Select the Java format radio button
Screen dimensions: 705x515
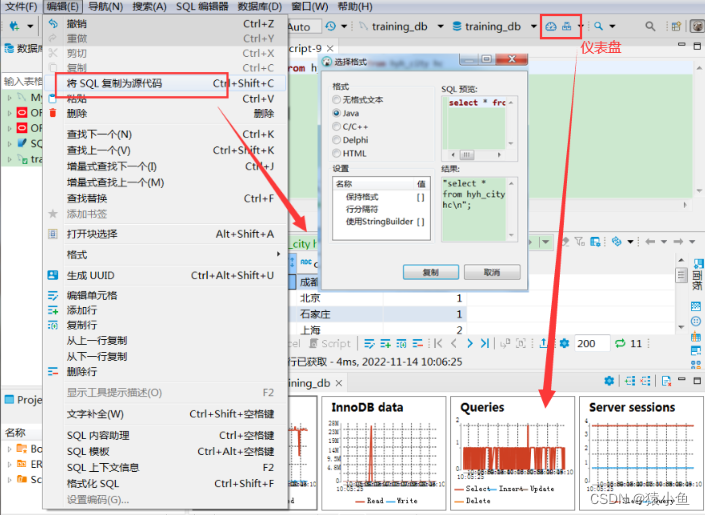[336, 113]
